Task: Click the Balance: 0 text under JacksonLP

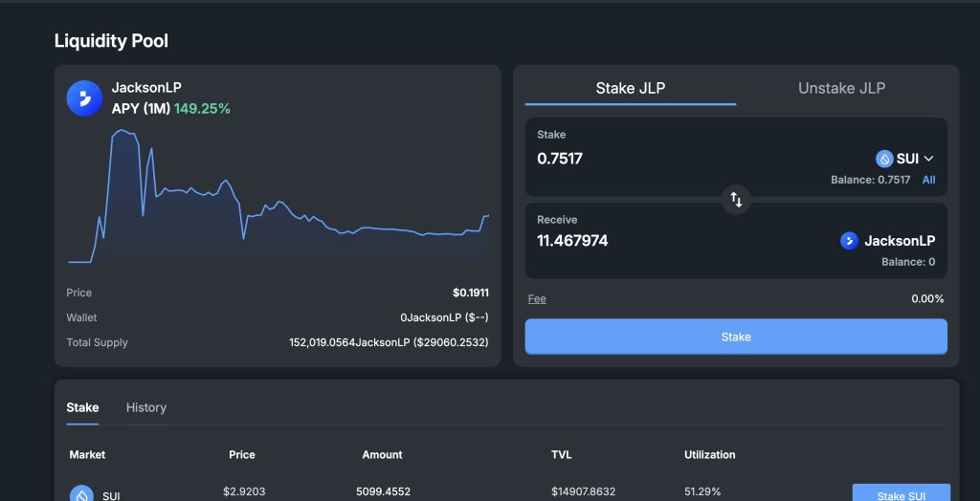Action: [x=908, y=262]
